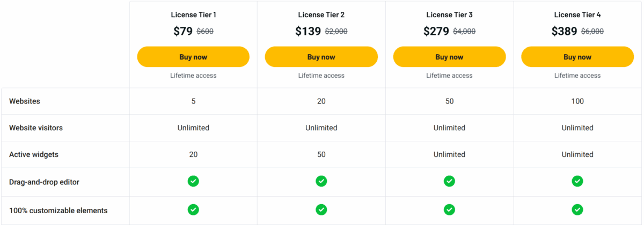Click Buy now for License Tier 2
The image size is (644, 225).
(x=321, y=57)
